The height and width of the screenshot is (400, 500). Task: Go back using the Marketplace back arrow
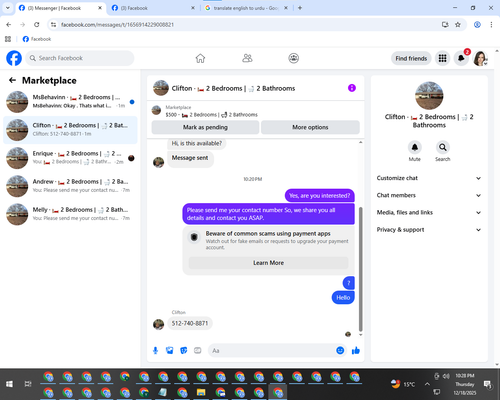pos(12,80)
